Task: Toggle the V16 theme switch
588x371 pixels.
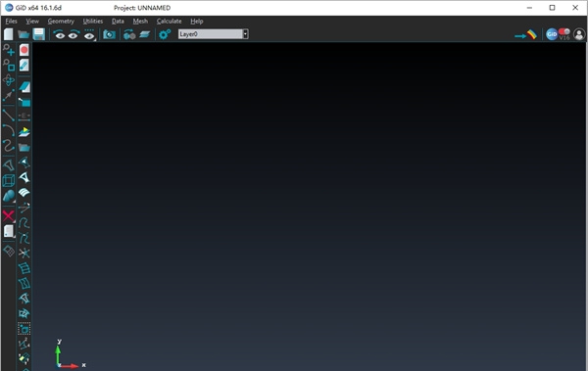Action: [564, 34]
